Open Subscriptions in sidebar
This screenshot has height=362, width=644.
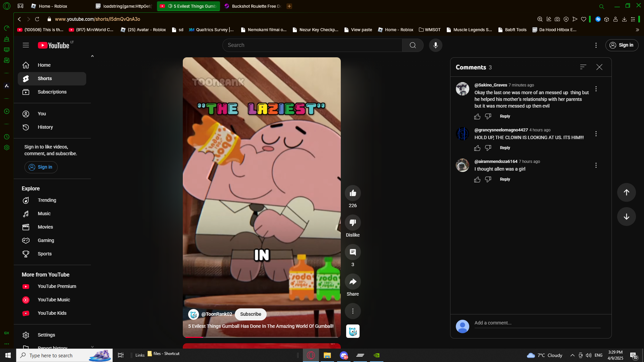click(52, 92)
